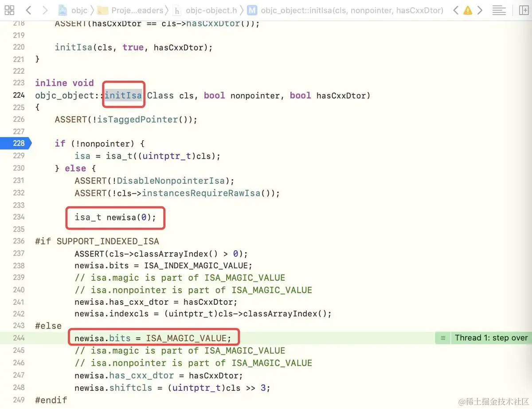The width and height of the screenshot is (532, 409).
Task: Click 'ASSERT(!isTaggedPointer());' on line 226
Action: pos(126,119)
